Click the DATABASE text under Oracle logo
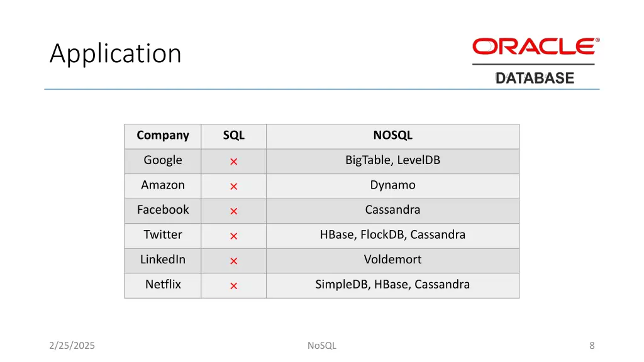 (535, 78)
